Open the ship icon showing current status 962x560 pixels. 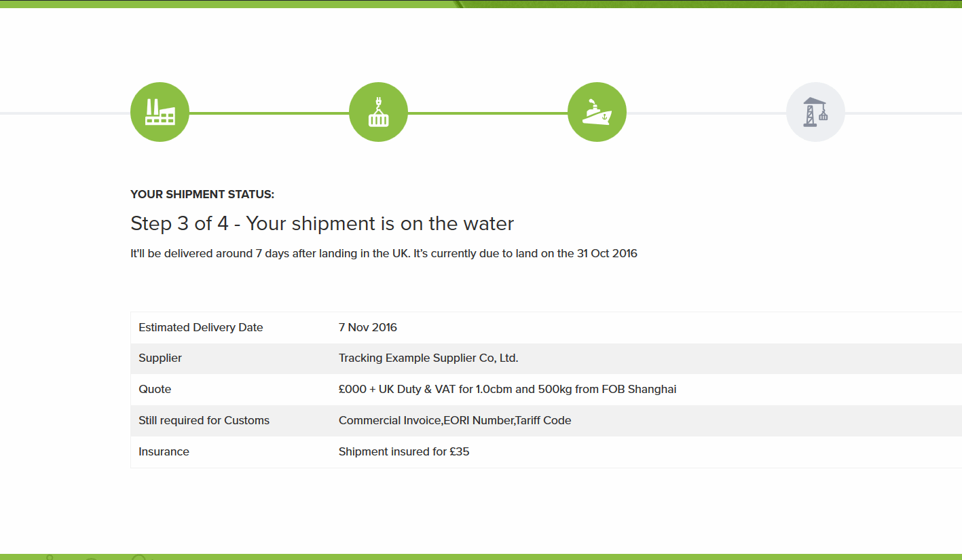coord(597,111)
